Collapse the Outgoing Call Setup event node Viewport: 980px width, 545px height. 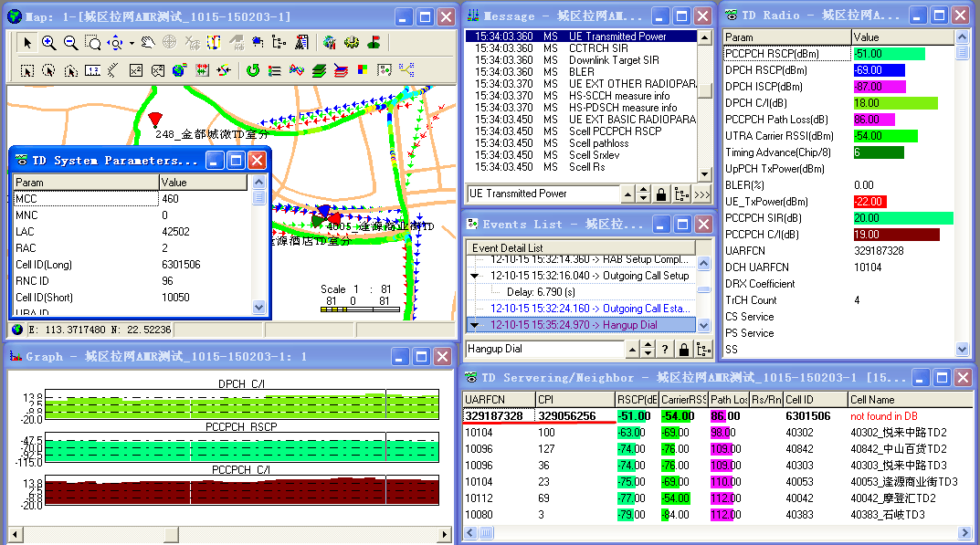pyautogui.click(x=475, y=276)
